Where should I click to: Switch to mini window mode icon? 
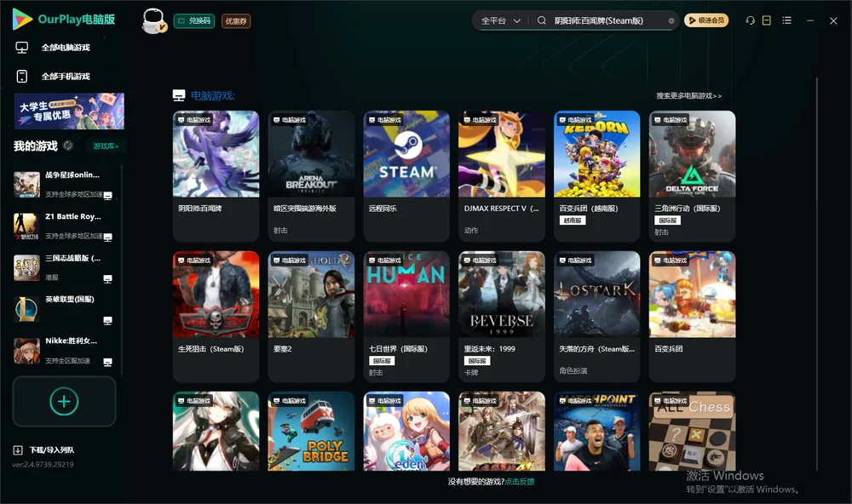click(767, 20)
